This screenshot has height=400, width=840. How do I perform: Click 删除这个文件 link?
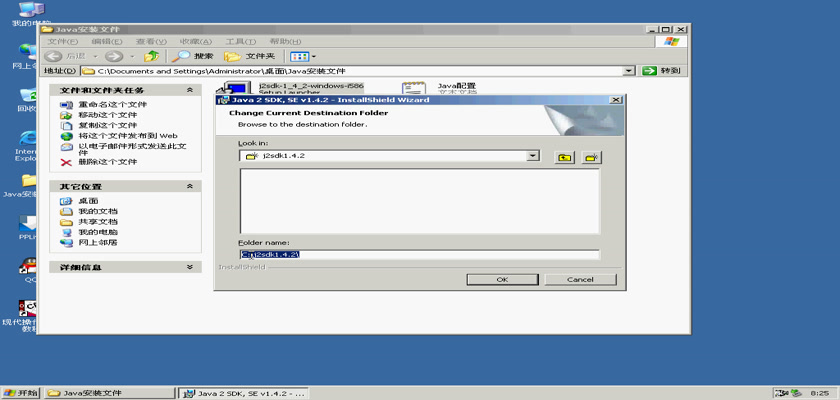pos(108,162)
